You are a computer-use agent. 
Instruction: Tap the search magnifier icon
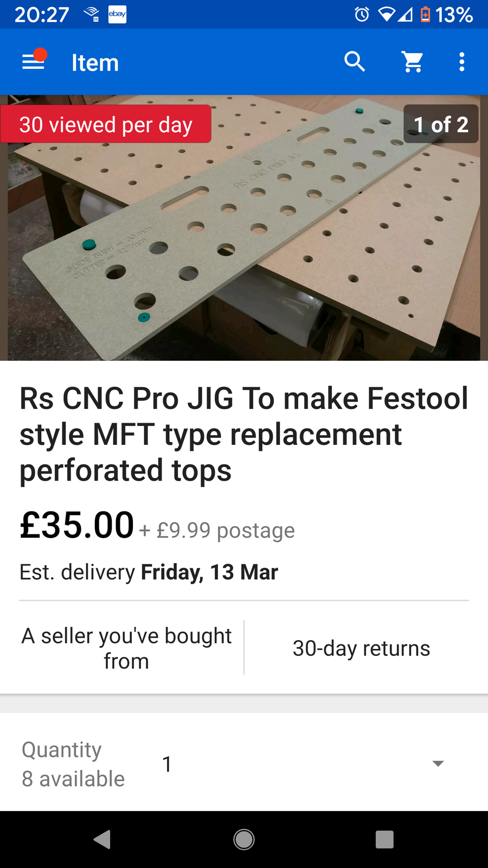coord(355,62)
